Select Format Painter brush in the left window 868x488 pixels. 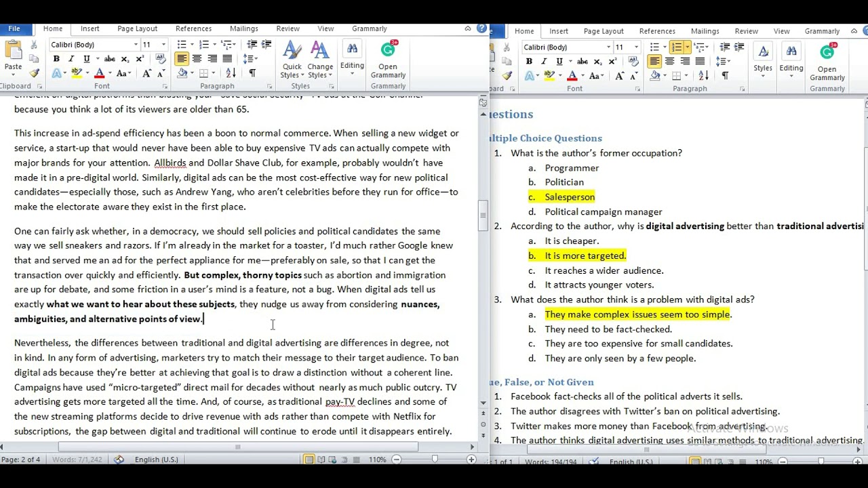pyautogui.click(x=34, y=73)
